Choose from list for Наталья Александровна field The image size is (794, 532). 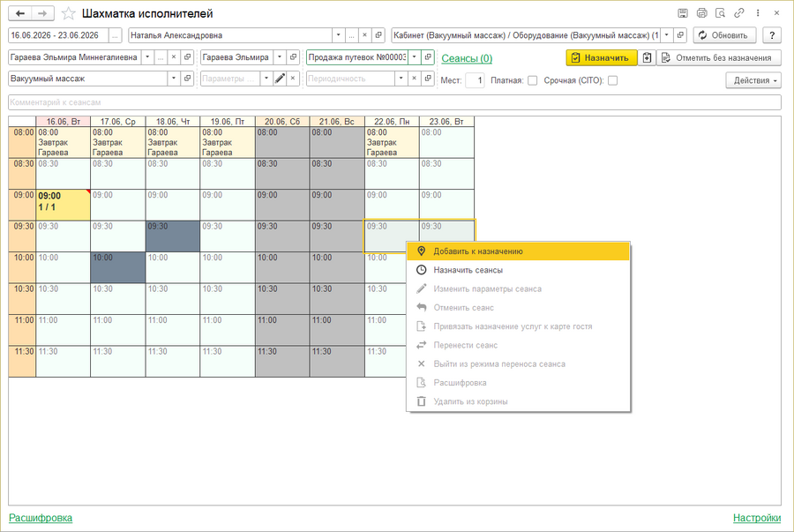pyautogui.click(x=351, y=35)
